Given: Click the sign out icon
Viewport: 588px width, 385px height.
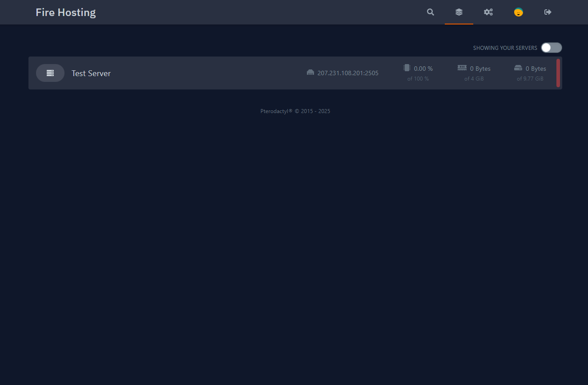Looking at the screenshot, I should (x=548, y=12).
